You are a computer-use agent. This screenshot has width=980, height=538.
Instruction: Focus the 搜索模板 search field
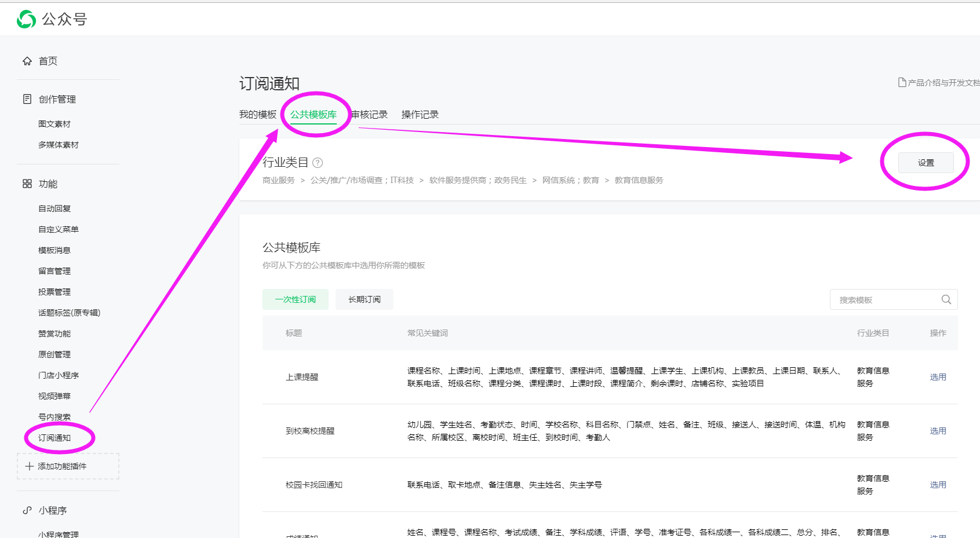(884, 300)
